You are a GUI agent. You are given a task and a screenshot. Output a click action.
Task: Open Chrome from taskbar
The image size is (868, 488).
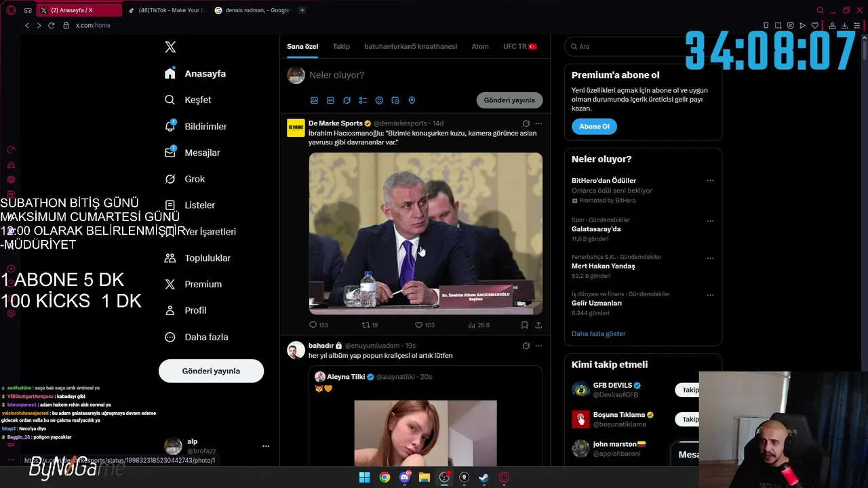pyautogui.click(x=384, y=477)
